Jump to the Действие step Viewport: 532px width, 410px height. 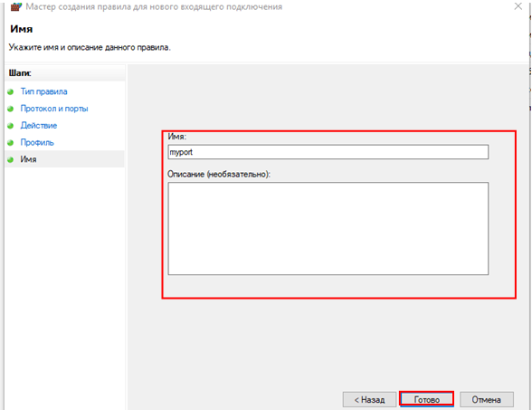click(x=39, y=126)
